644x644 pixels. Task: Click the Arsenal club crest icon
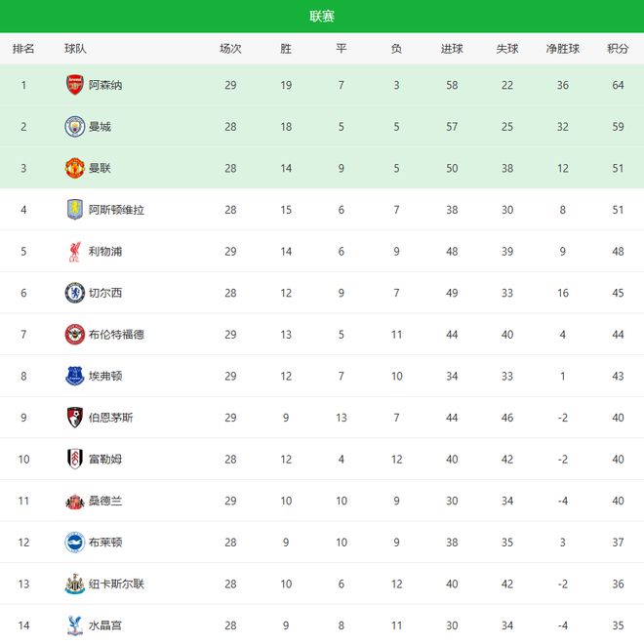coord(75,85)
